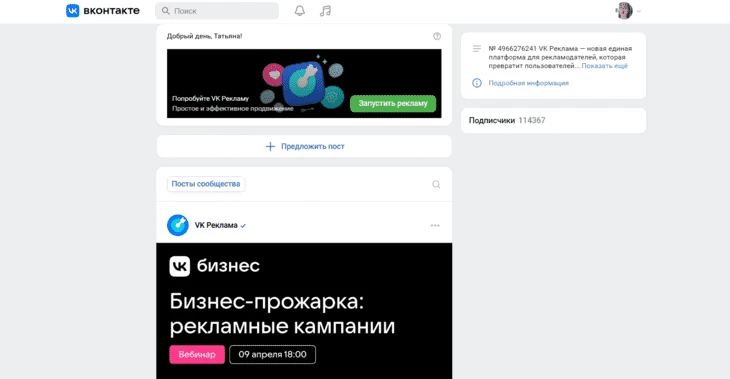Open Подробная информация link
This screenshot has height=379, width=730.
(x=528, y=83)
